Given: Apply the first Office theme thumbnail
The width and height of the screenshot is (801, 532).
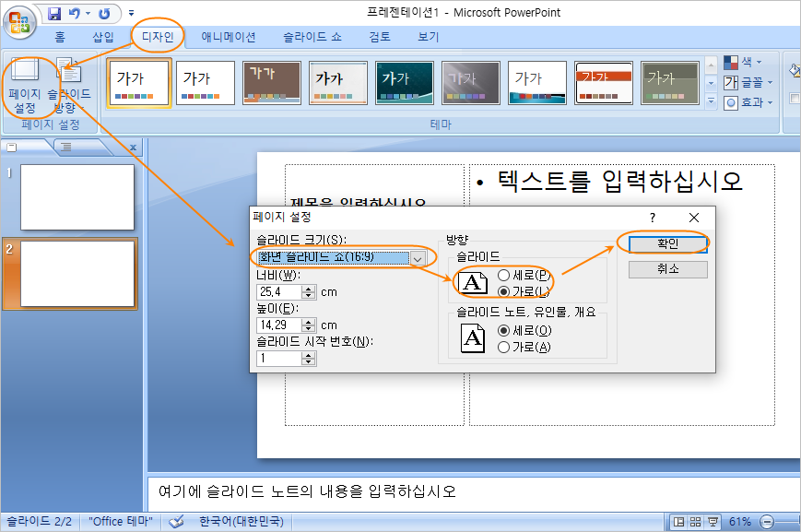Looking at the screenshot, I should tap(139, 83).
